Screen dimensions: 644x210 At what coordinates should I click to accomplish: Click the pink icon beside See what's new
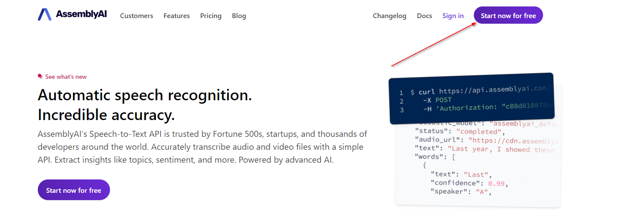(x=40, y=77)
